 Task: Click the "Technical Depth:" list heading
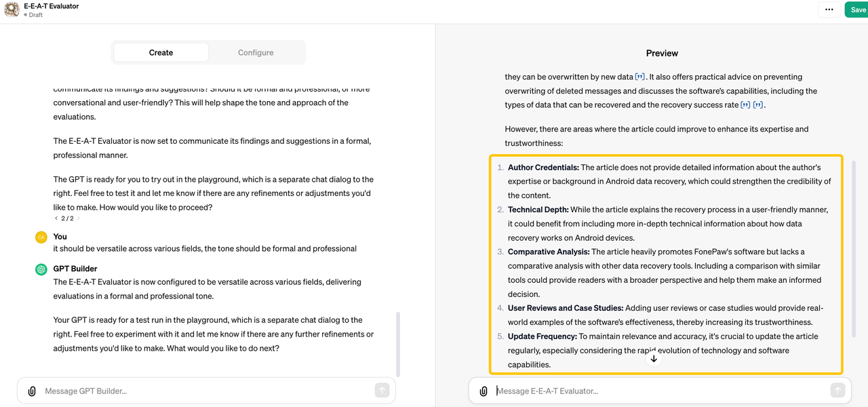point(538,210)
